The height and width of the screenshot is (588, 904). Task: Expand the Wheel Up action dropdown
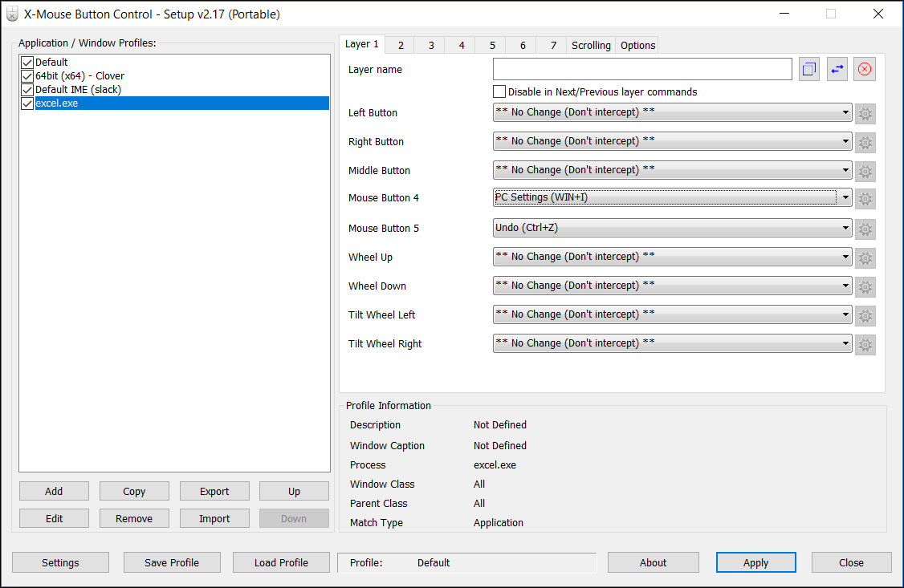coord(672,257)
